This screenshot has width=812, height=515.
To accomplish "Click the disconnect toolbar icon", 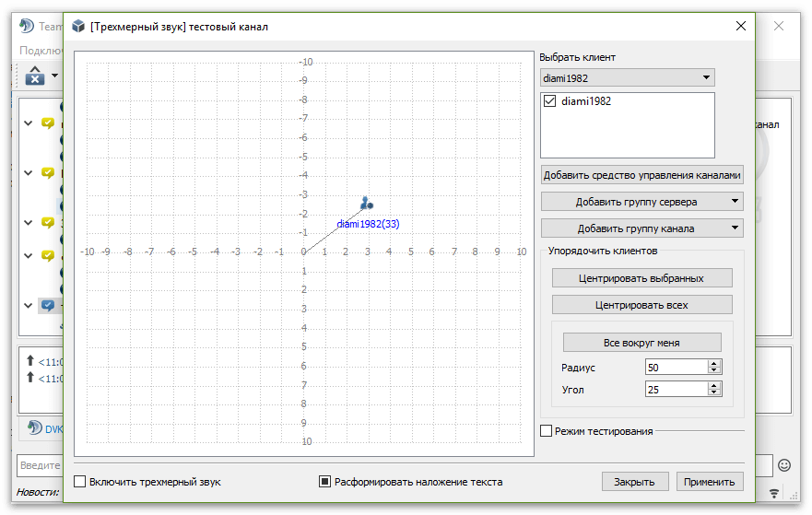I will pyautogui.click(x=35, y=76).
